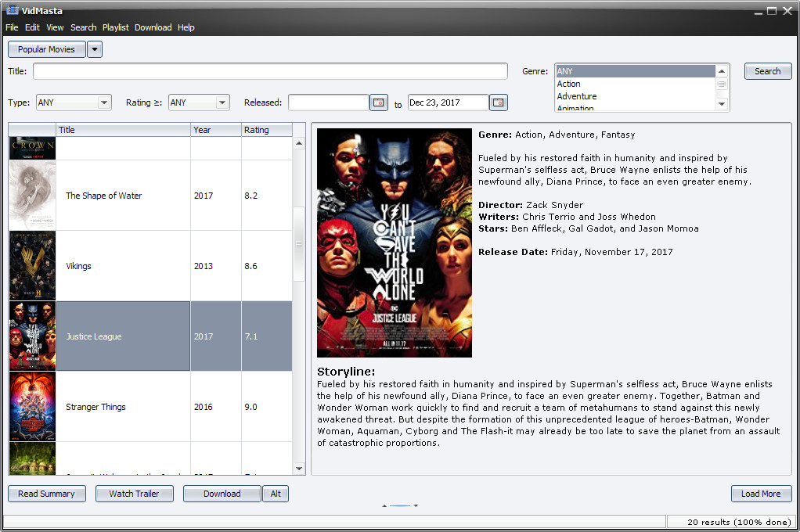Screen dimensions: 800x532
Task: Open the Popular Movies dropdown arrow
Action: click(95, 49)
